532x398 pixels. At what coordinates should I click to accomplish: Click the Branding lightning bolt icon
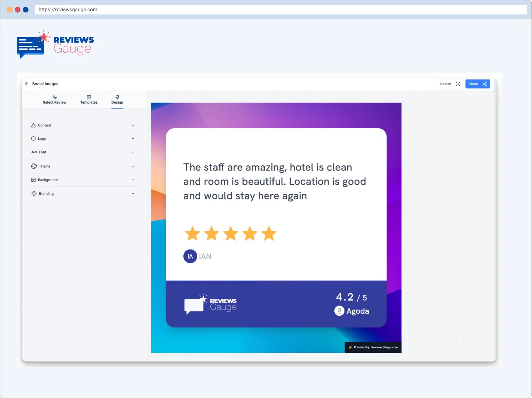click(34, 194)
